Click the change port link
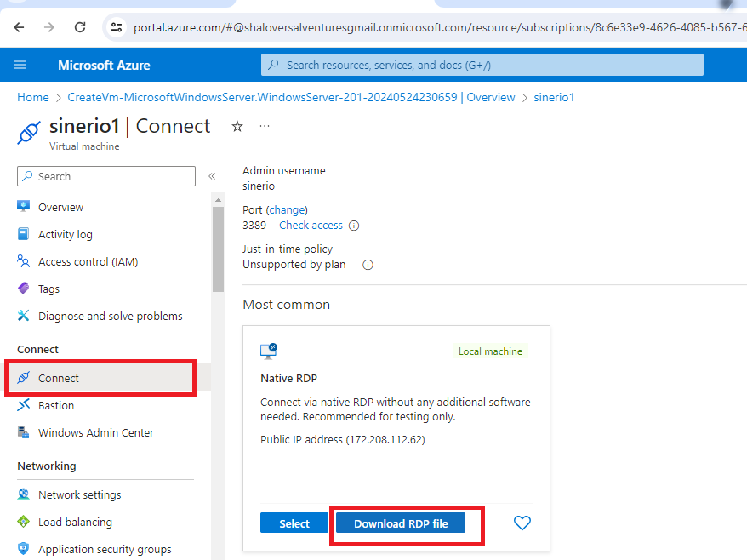 pyautogui.click(x=288, y=209)
